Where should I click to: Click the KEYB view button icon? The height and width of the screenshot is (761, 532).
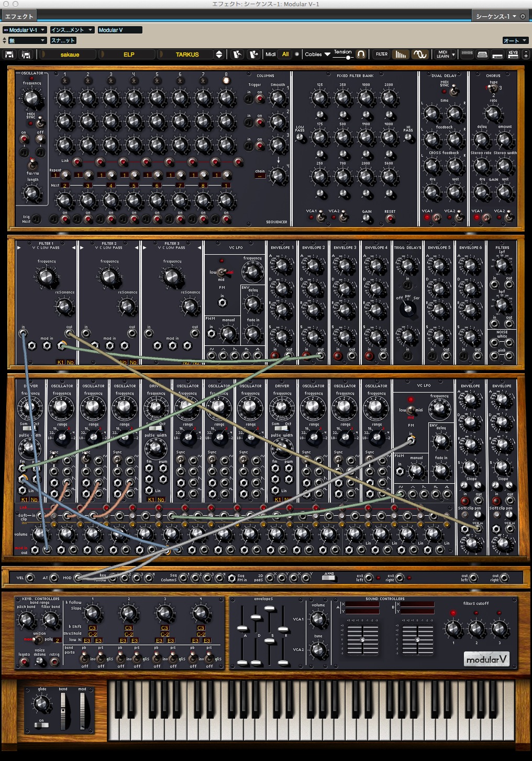click(513, 55)
